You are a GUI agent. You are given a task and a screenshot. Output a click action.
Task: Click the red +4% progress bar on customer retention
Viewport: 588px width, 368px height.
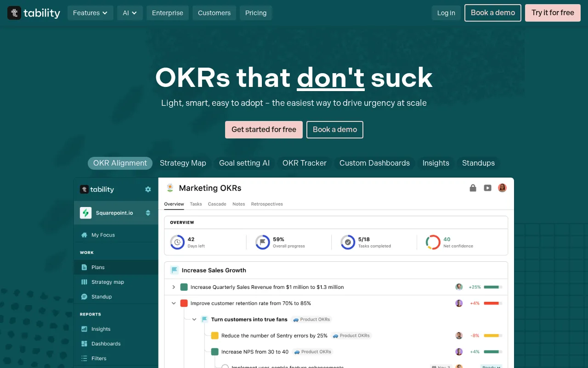pyautogui.click(x=493, y=303)
